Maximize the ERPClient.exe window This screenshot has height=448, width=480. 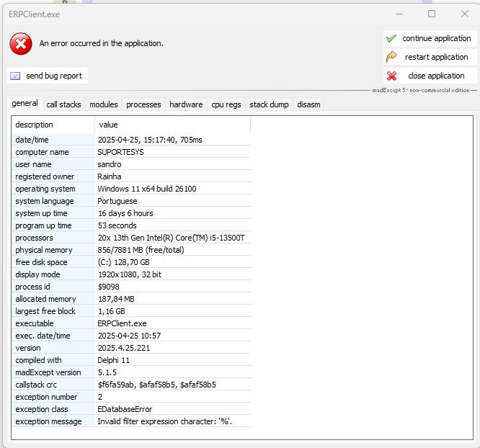tap(432, 14)
